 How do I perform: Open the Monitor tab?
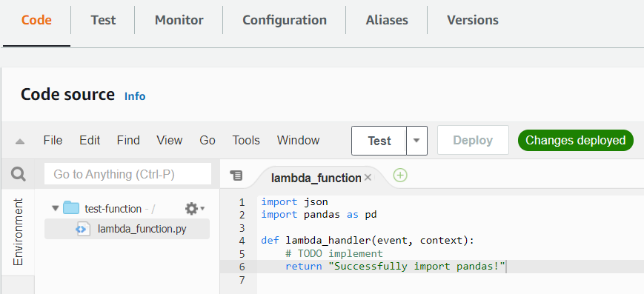coord(179,20)
